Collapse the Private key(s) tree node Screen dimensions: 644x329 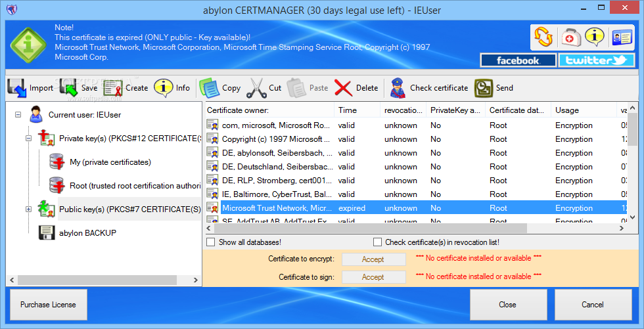click(28, 139)
